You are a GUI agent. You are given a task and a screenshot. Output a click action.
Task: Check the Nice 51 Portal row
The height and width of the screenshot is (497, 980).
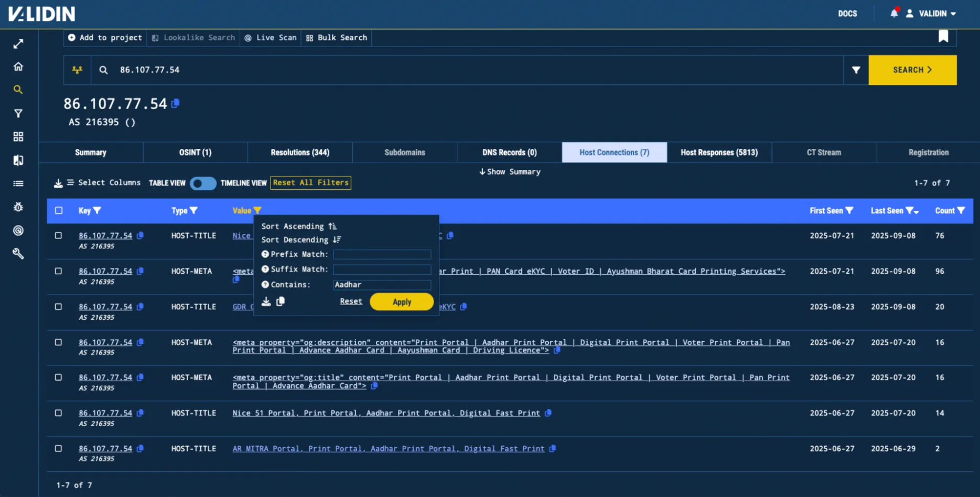59,413
